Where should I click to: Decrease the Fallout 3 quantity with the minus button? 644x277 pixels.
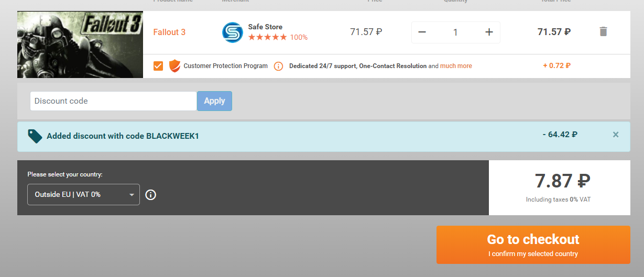click(422, 32)
